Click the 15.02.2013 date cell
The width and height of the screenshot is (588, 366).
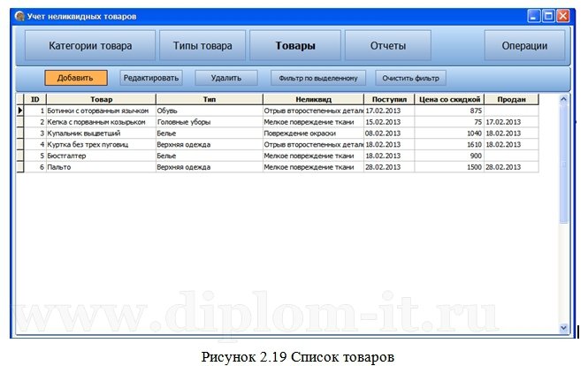tap(389, 122)
